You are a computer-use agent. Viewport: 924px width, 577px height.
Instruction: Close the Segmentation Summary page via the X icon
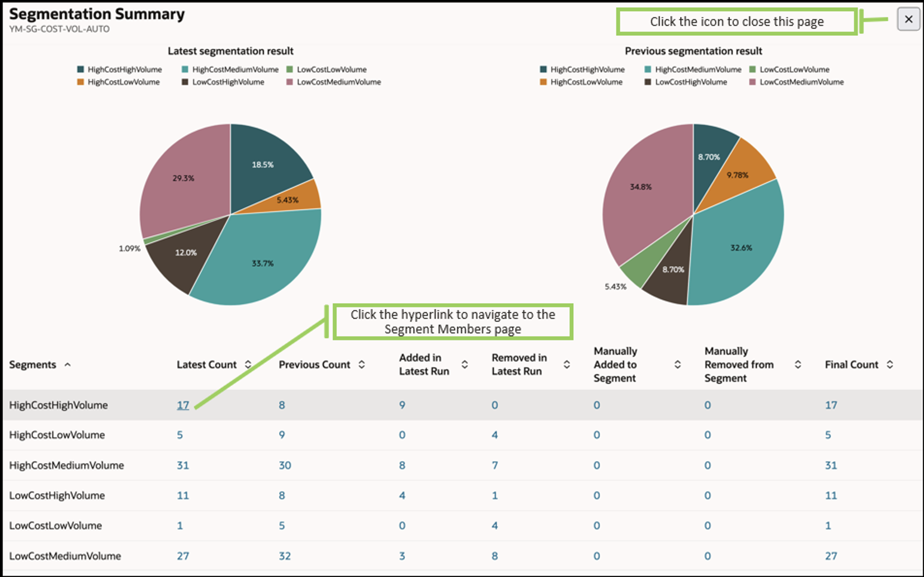[x=908, y=20]
